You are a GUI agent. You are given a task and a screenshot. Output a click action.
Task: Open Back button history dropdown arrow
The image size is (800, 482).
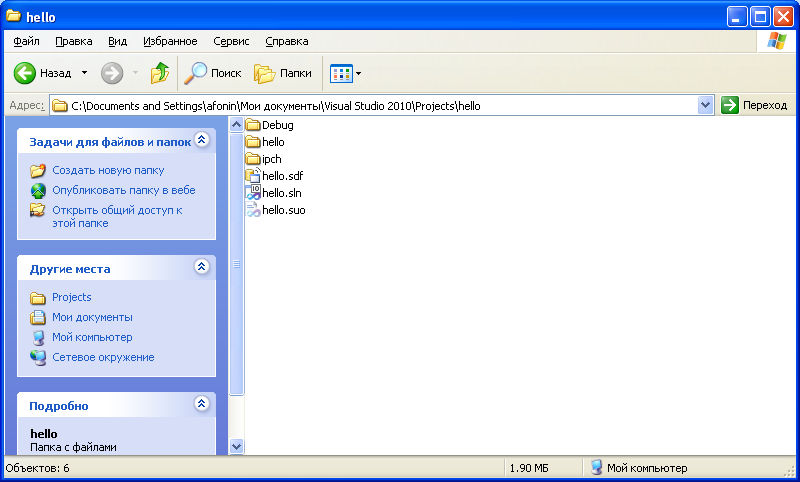pos(85,73)
